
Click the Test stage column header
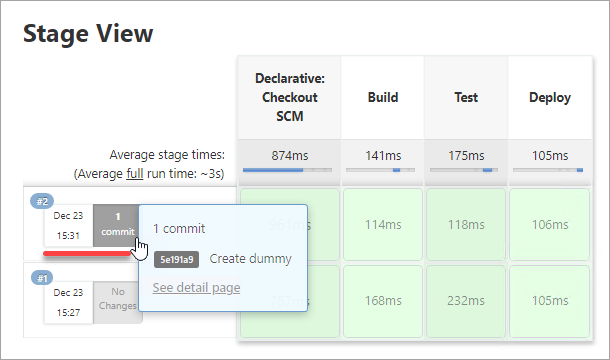[466, 97]
